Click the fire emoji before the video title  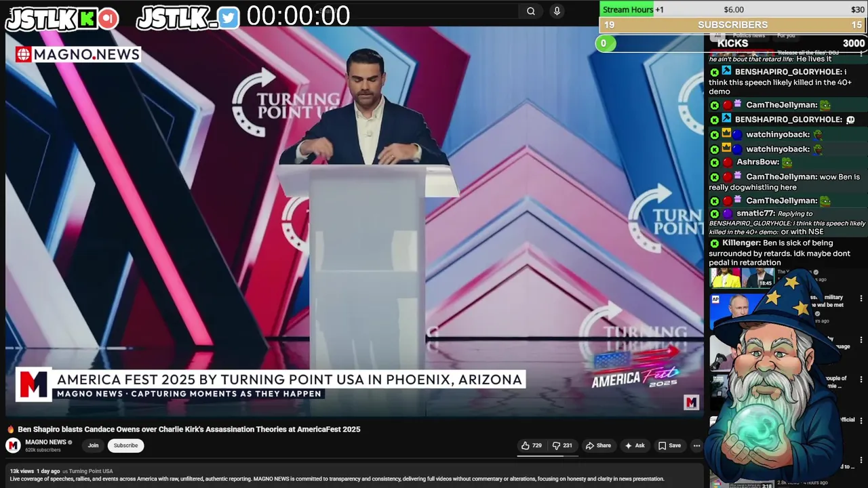pyautogui.click(x=11, y=429)
